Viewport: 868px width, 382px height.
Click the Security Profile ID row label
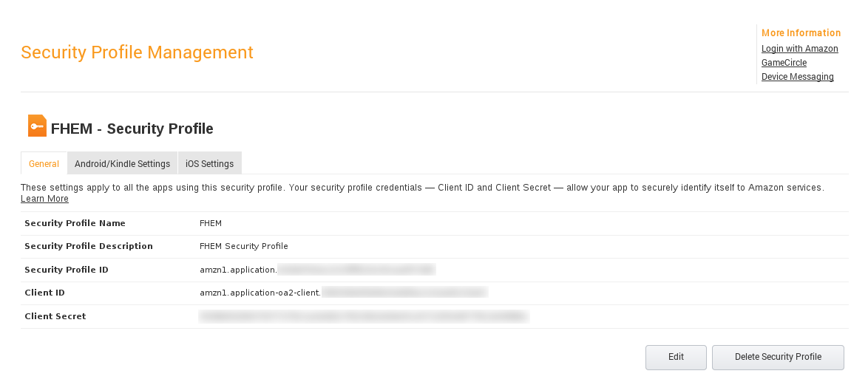click(x=67, y=270)
